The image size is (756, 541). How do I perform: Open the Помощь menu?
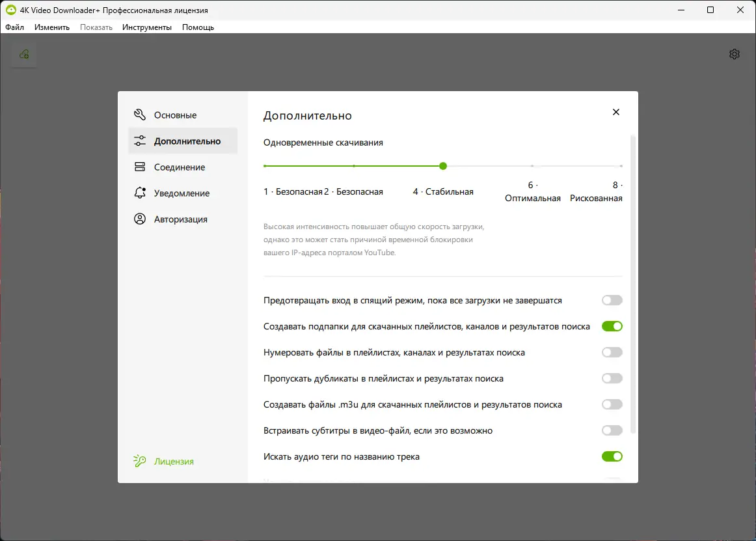[x=197, y=27]
